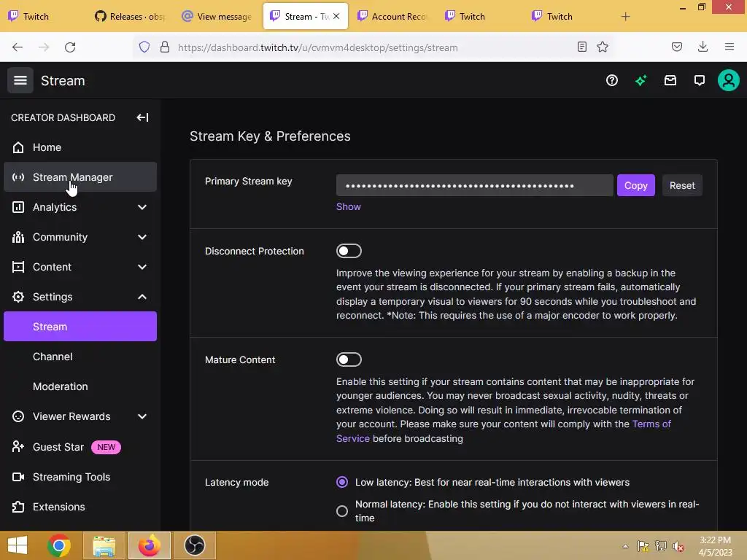The height and width of the screenshot is (560, 747).
Task: Switch to the first Twitch tab
Action: pyautogui.click(x=43, y=17)
